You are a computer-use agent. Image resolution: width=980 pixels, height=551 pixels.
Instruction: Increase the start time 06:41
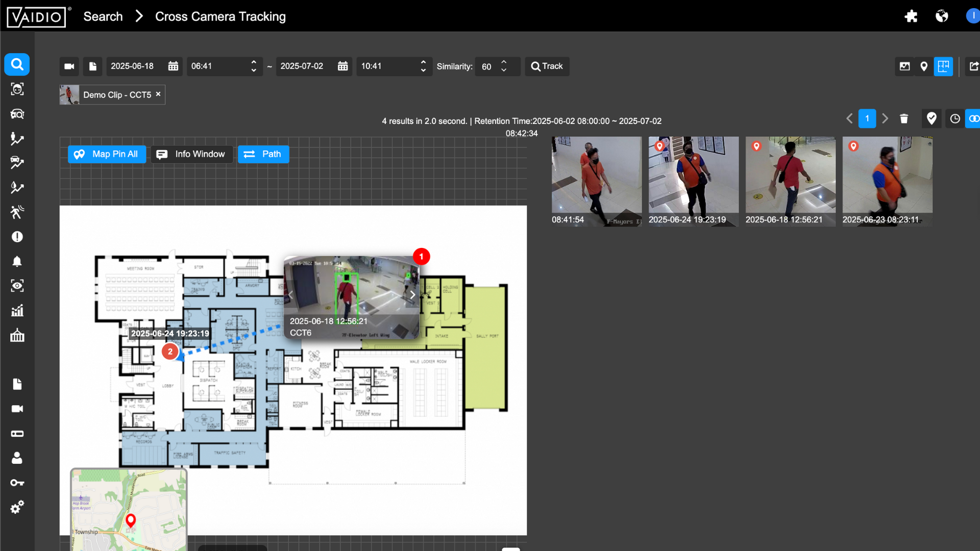254,62
